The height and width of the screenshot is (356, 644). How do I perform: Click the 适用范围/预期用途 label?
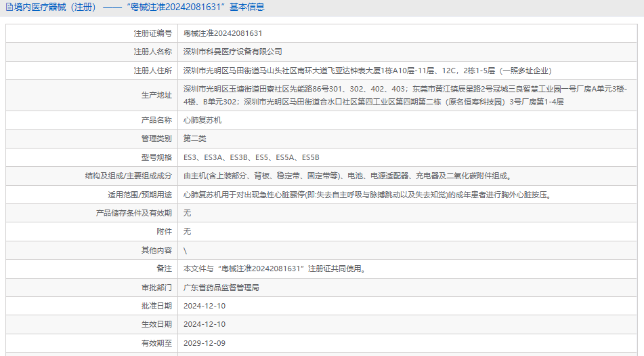click(139, 195)
